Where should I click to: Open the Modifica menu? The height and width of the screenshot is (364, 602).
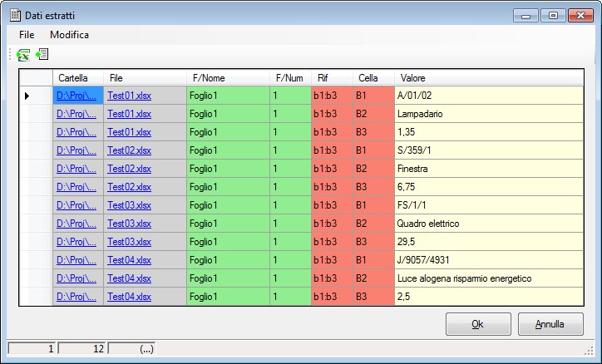pos(69,35)
